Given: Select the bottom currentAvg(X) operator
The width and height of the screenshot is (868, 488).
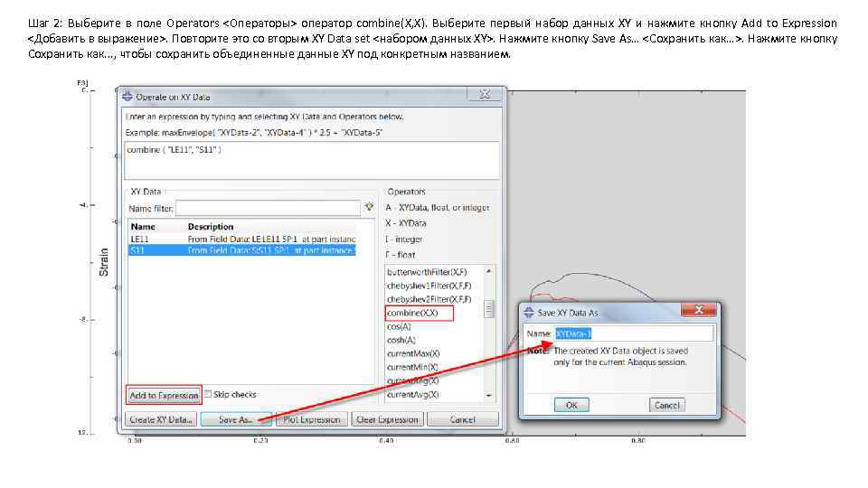Looking at the screenshot, I should coord(412,395).
